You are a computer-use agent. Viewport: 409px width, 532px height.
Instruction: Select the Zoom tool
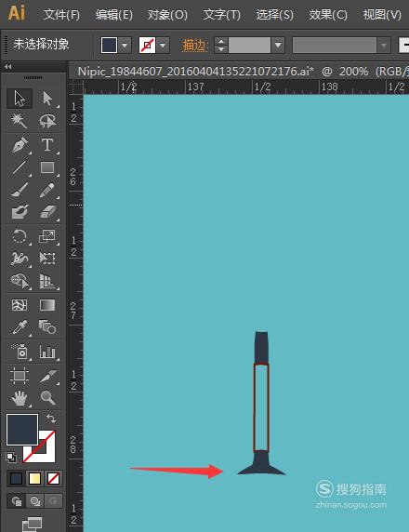(x=47, y=398)
